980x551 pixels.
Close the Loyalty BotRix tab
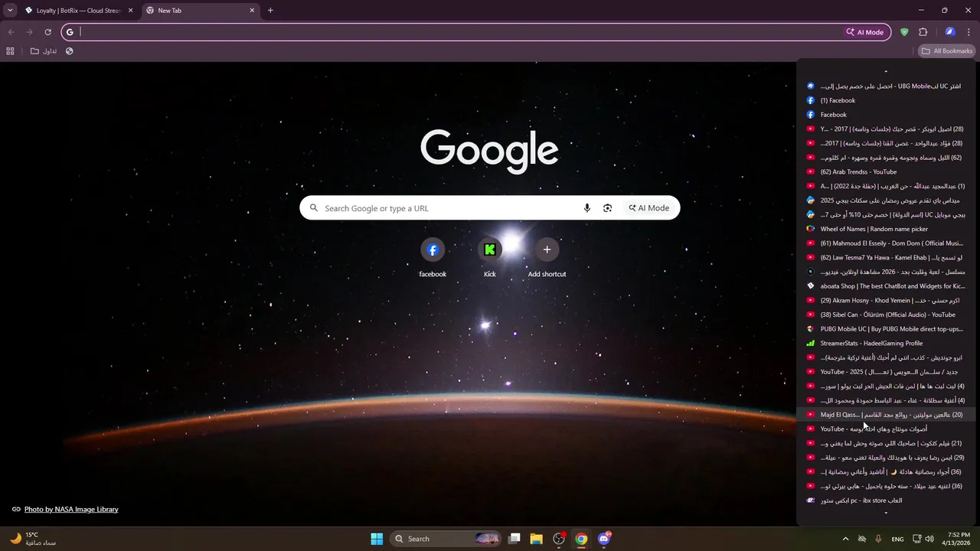[130, 11]
